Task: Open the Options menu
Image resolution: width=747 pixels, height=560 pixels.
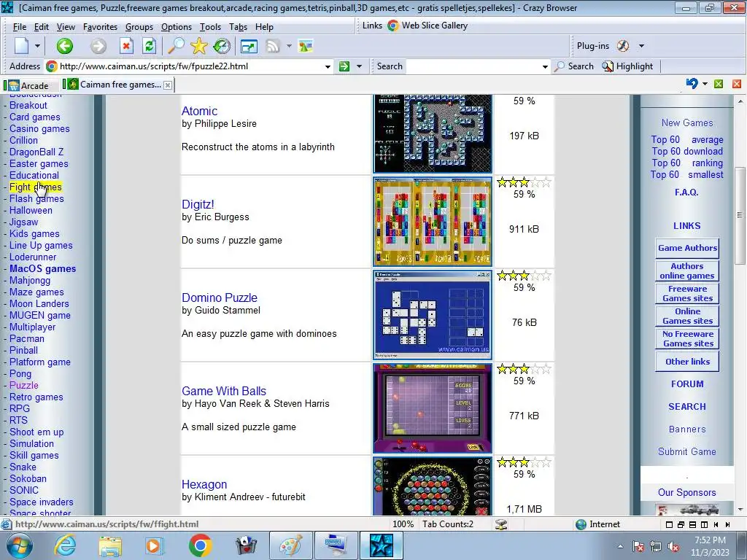Action: coord(177,27)
